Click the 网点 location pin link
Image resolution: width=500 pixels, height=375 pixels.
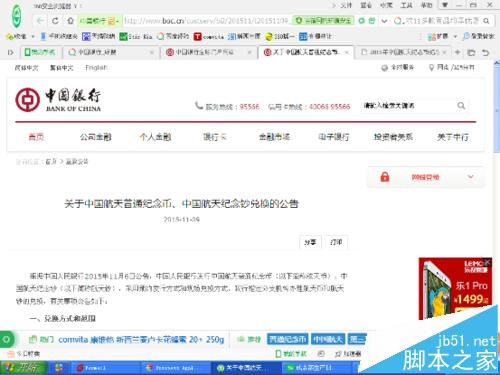[x=452, y=68]
